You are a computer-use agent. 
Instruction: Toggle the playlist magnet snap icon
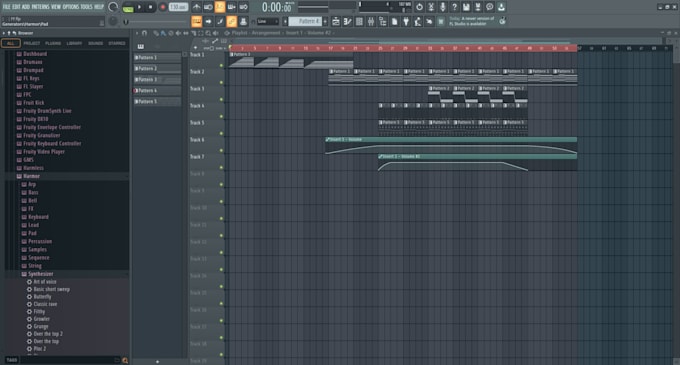coord(144,33)
